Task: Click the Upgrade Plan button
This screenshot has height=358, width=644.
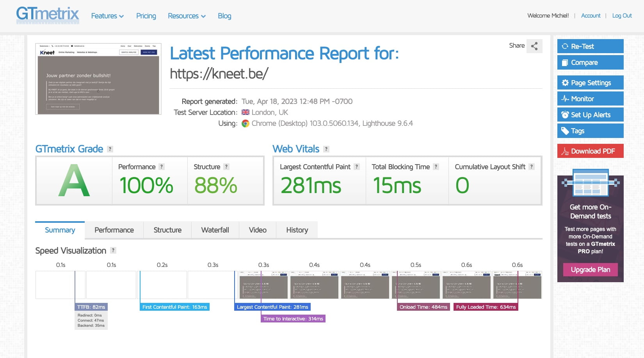Action: tap(591, 270)
